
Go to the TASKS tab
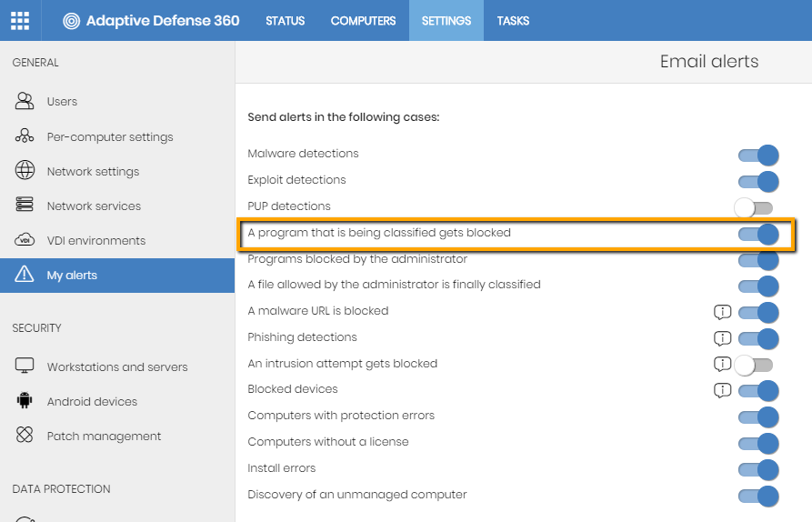(513, 21)
